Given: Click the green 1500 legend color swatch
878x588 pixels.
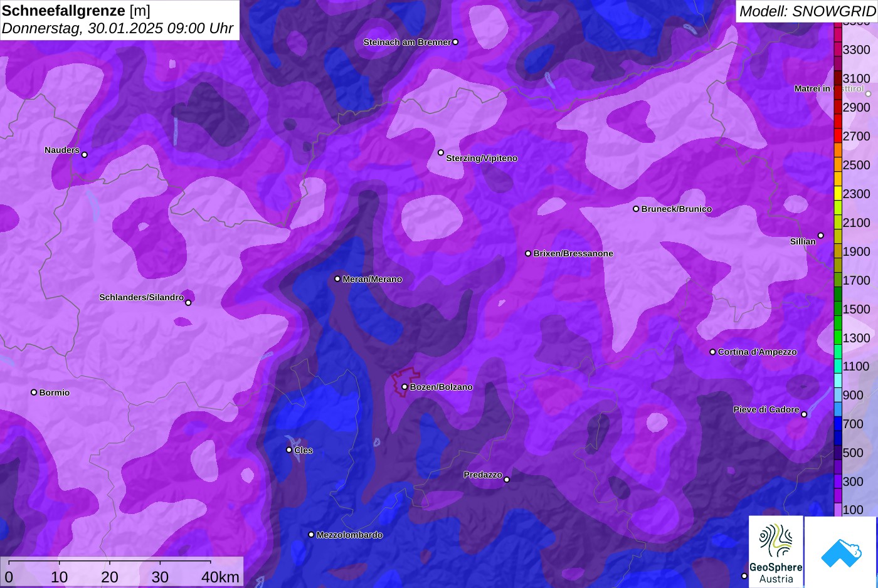Looking at the screenshot, I should tap(838, 308).
